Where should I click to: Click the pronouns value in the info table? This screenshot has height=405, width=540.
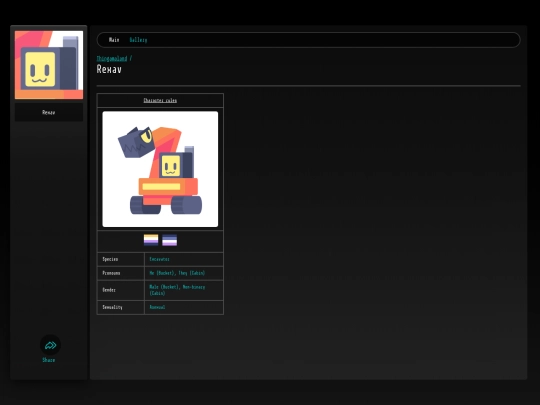177,273
